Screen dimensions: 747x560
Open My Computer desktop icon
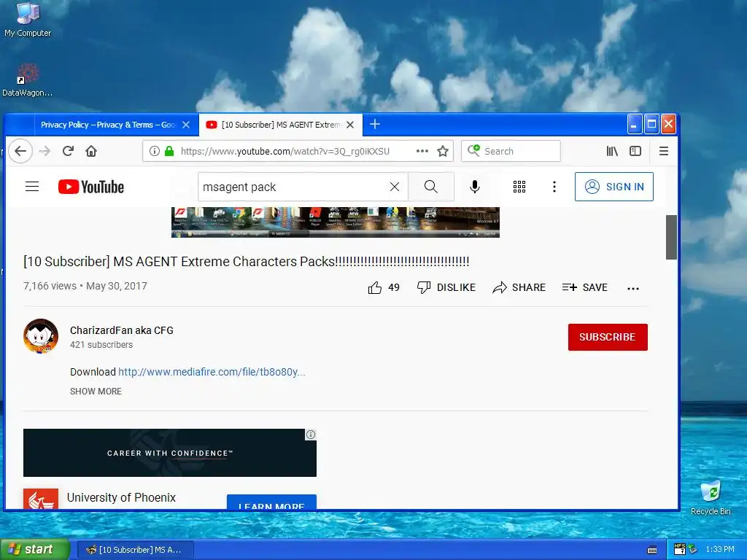[x=28, y=20]
